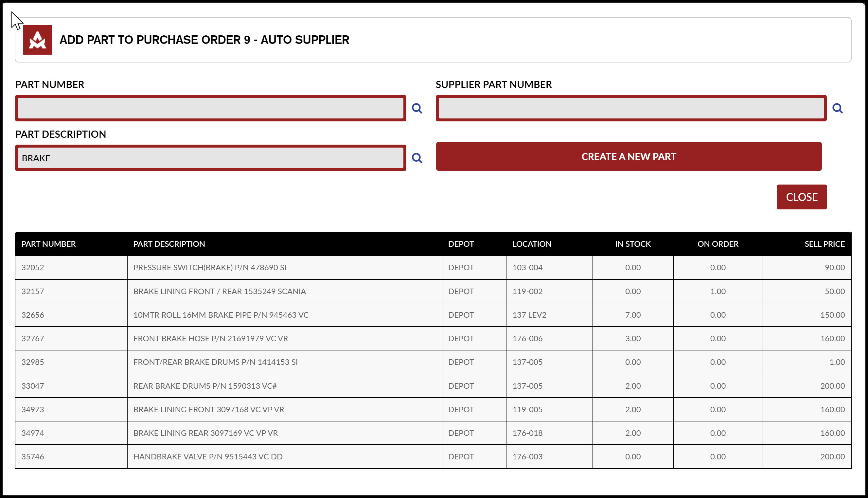Click the 150.00 sell price
868x498 pixels.
point(832,315)
